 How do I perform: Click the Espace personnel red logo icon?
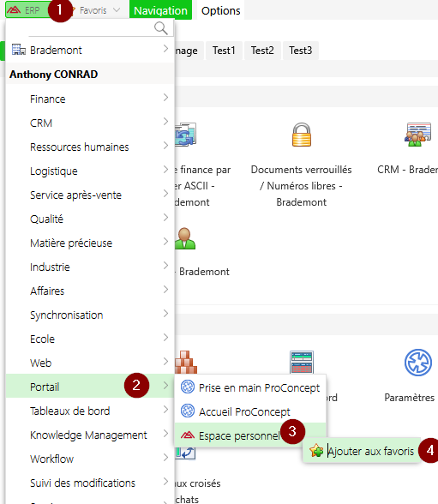[188, 435]
